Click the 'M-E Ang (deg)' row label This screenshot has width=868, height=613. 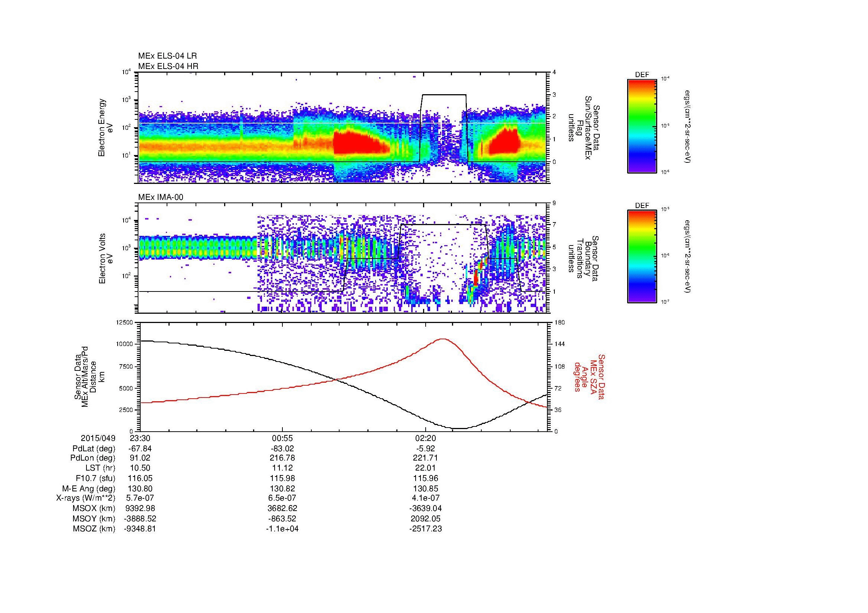coord(88,488)
